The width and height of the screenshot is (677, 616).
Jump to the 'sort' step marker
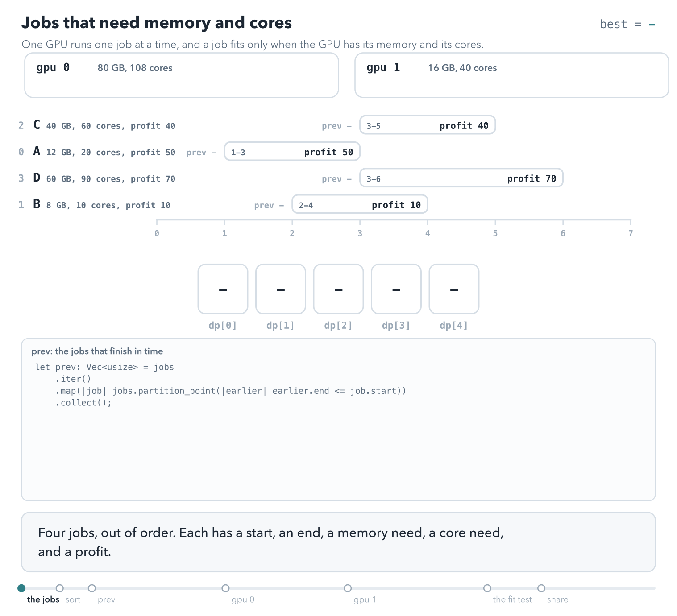pyautogui.click(x=60, y=588)
